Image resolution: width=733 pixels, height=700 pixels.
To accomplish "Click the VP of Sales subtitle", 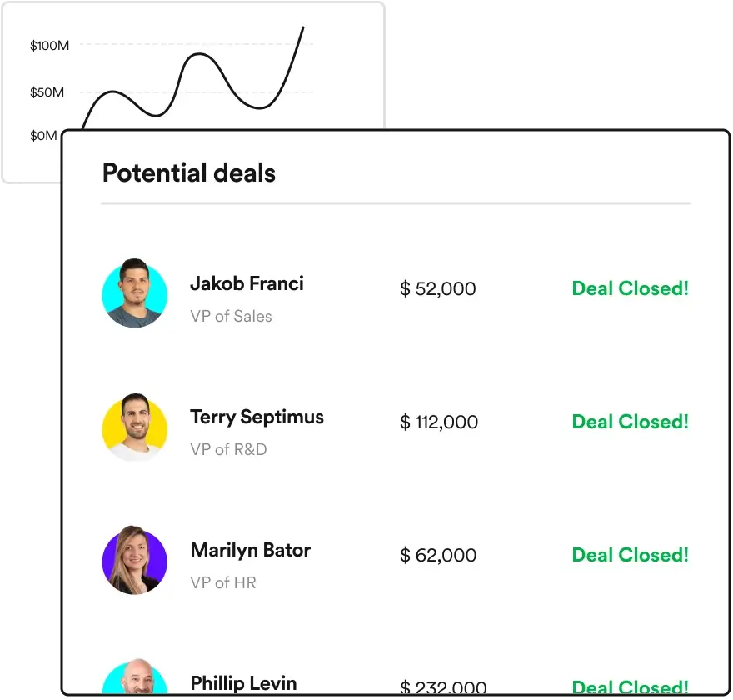I will [231, 317].
